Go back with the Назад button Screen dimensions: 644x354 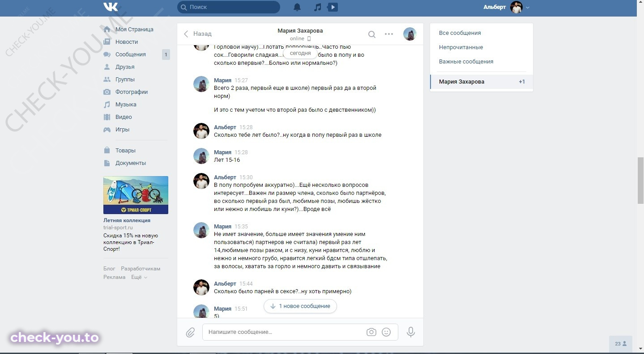[197, 34]
